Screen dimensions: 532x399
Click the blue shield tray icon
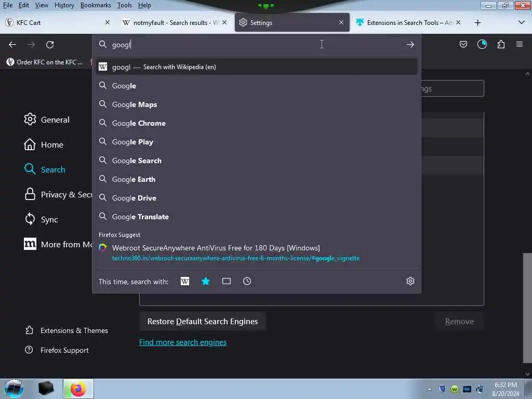coord(442,389)
